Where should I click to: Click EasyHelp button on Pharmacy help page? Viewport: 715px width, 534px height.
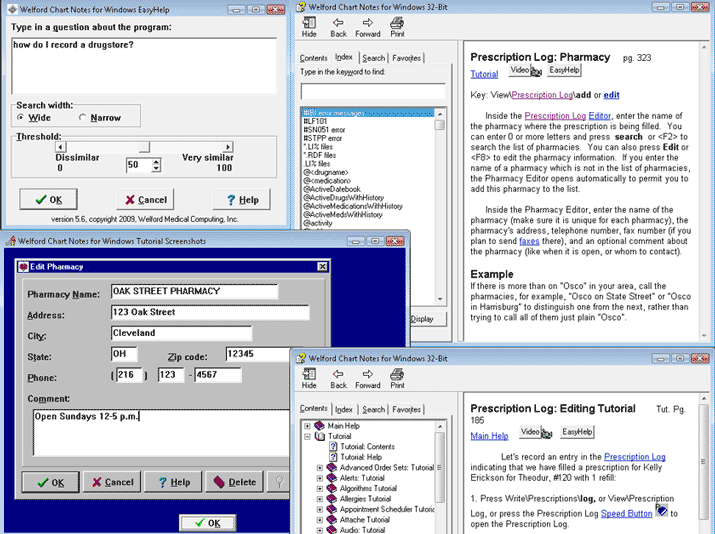(x=564, y=70)
